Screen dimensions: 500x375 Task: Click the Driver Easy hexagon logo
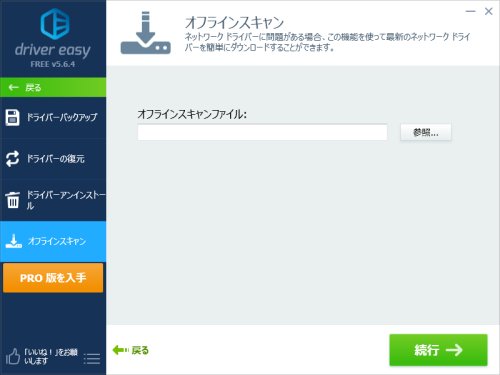coord(55,24)
